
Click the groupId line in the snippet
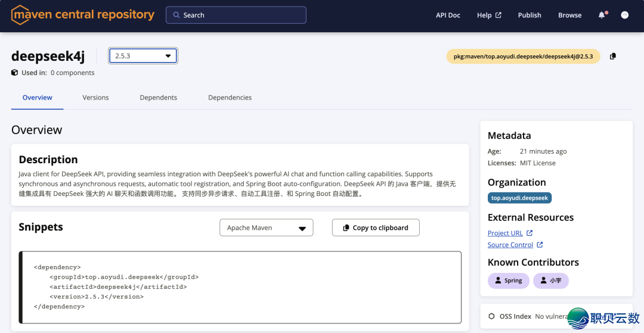point(124,277)
